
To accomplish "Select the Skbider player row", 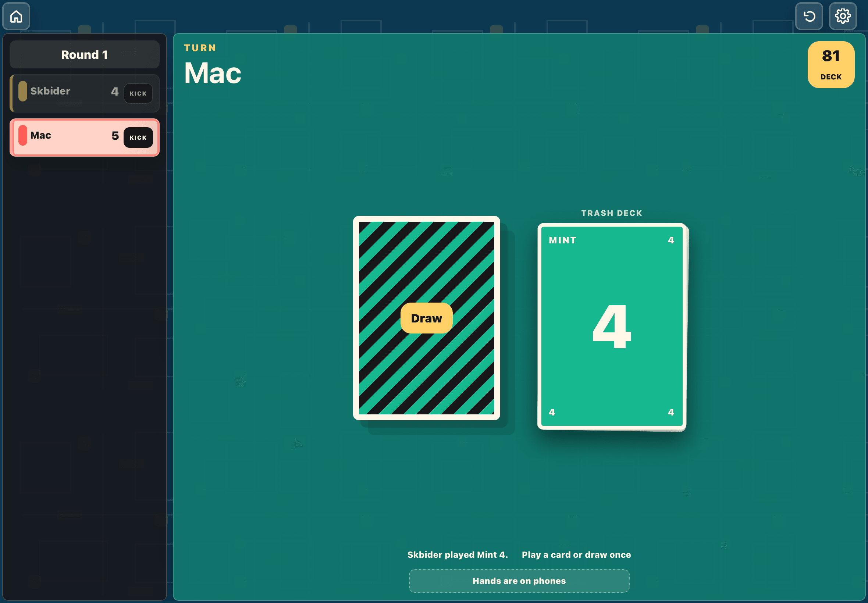I will pyautogui.click(x=85, y=93).
